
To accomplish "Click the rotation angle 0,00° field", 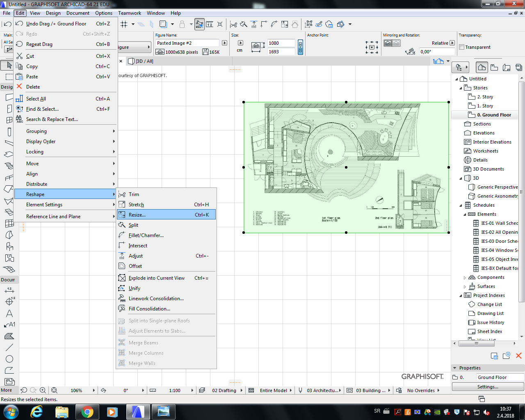I will click(x=437, y=52).
